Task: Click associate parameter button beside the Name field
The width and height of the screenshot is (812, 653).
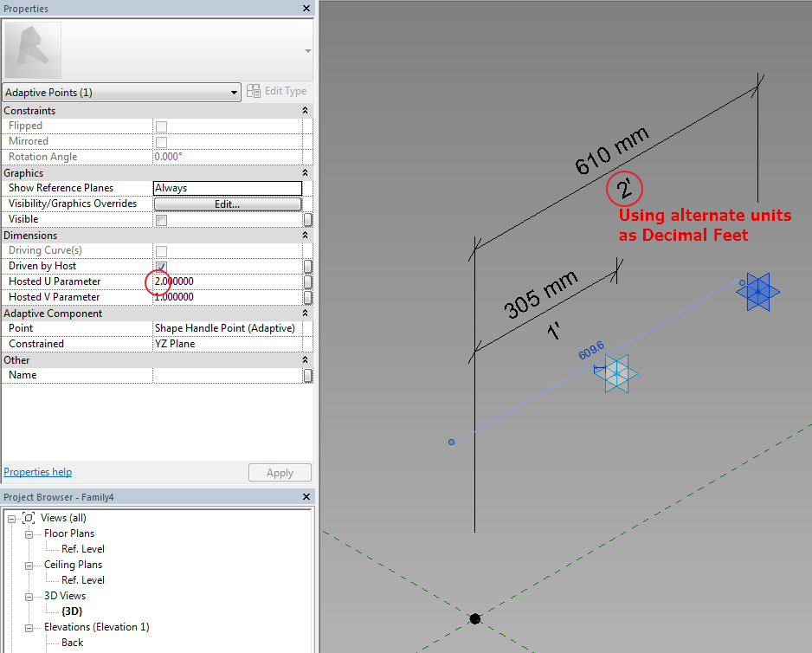Action: point(308,375)
